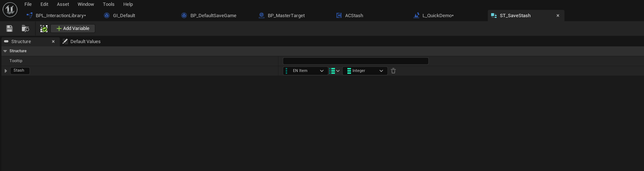Screen dimensions: 644x171
Task: Close the ST_SaveStash tab
Action: 558,15
